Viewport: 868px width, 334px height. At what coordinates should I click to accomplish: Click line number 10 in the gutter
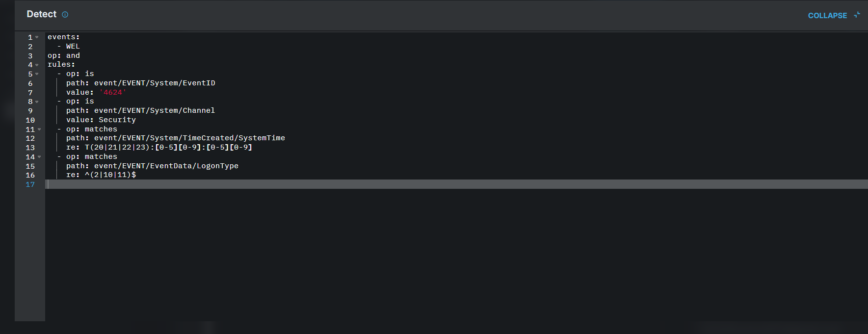point(30,120)
